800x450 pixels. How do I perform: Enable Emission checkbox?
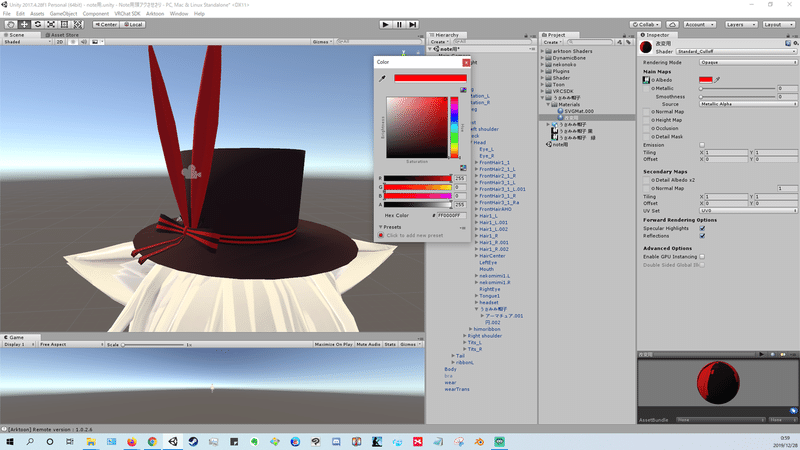tap(702, 145)
